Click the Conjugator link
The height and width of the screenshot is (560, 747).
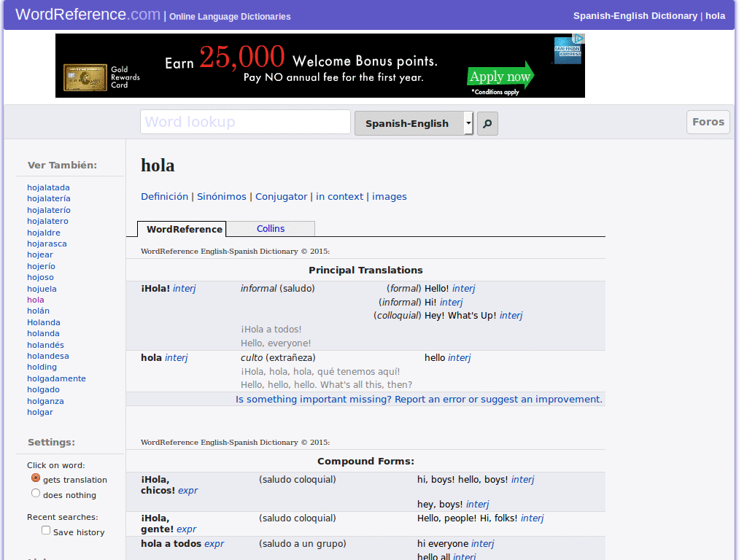coord(281,197)
